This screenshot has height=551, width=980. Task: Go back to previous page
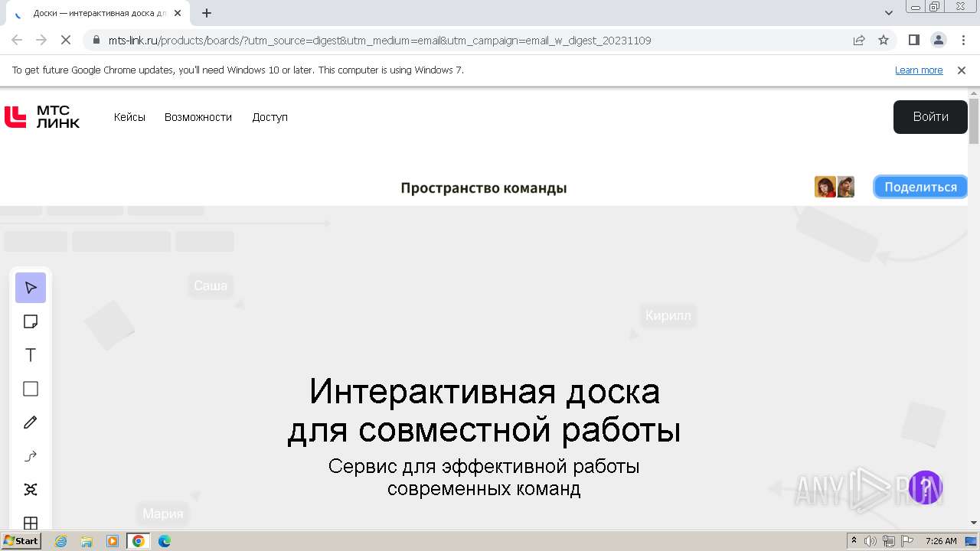17,40
